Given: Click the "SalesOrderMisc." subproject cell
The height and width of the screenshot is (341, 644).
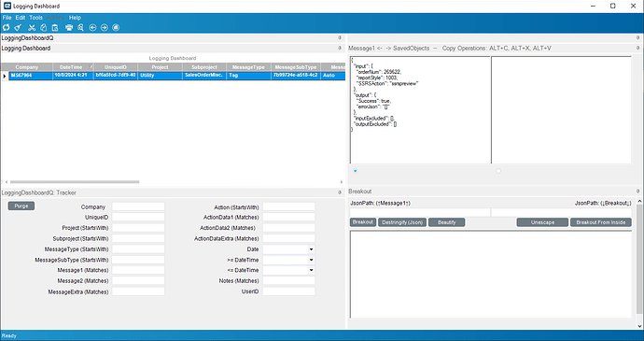Looking at the screenshot, I should pos(204,76).
